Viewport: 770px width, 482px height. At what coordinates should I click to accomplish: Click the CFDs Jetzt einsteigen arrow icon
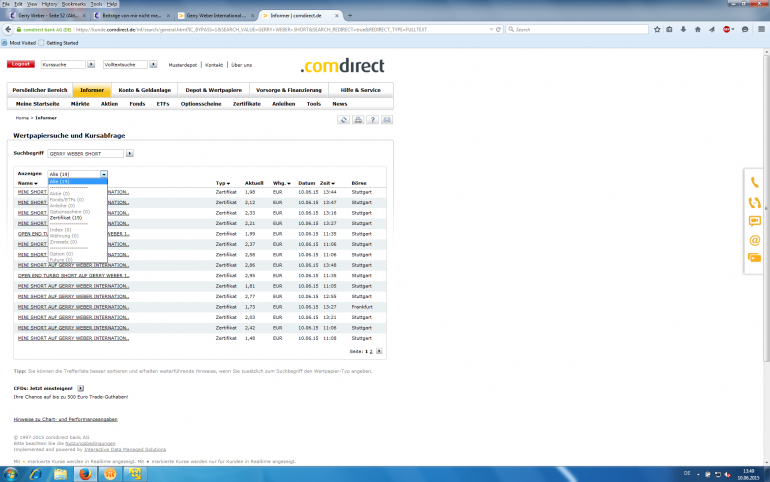[x=81, y=388]
